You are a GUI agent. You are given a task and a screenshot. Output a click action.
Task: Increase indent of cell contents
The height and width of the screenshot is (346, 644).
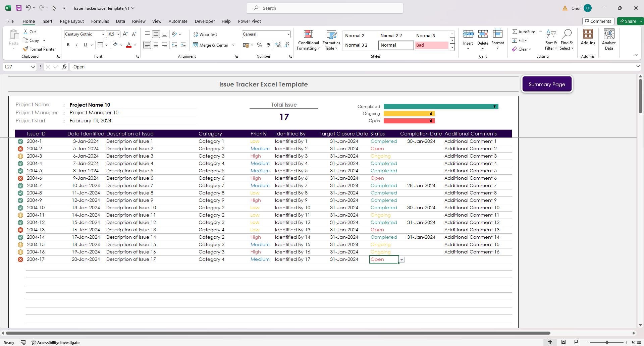[x=183, y=45]
